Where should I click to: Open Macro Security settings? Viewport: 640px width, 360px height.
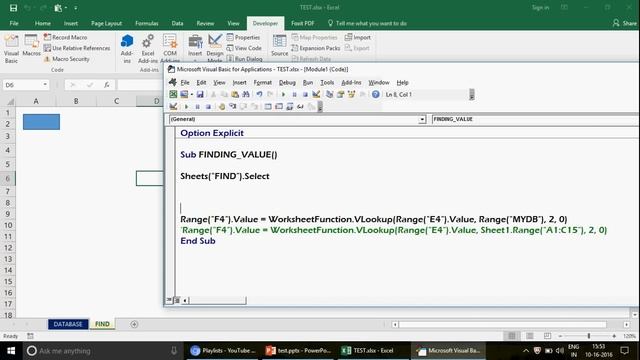tap(67, 59)
